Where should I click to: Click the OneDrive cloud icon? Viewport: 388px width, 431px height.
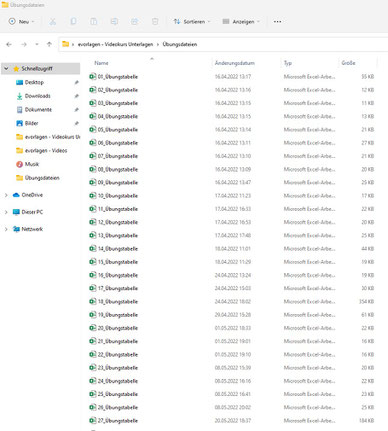point(16,195)
